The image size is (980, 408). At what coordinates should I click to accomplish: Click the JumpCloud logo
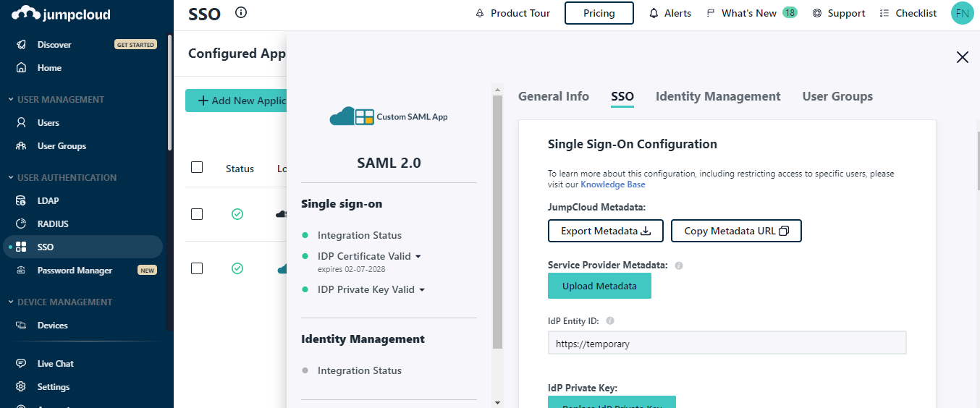click(x=62, y=13)
